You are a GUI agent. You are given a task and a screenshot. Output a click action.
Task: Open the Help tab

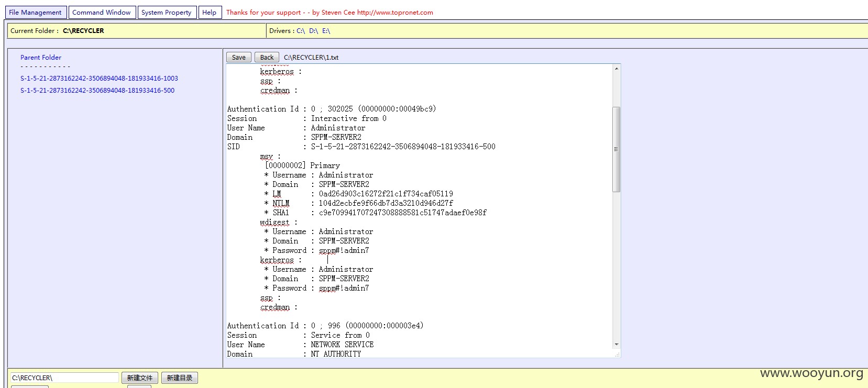[210, 12]
